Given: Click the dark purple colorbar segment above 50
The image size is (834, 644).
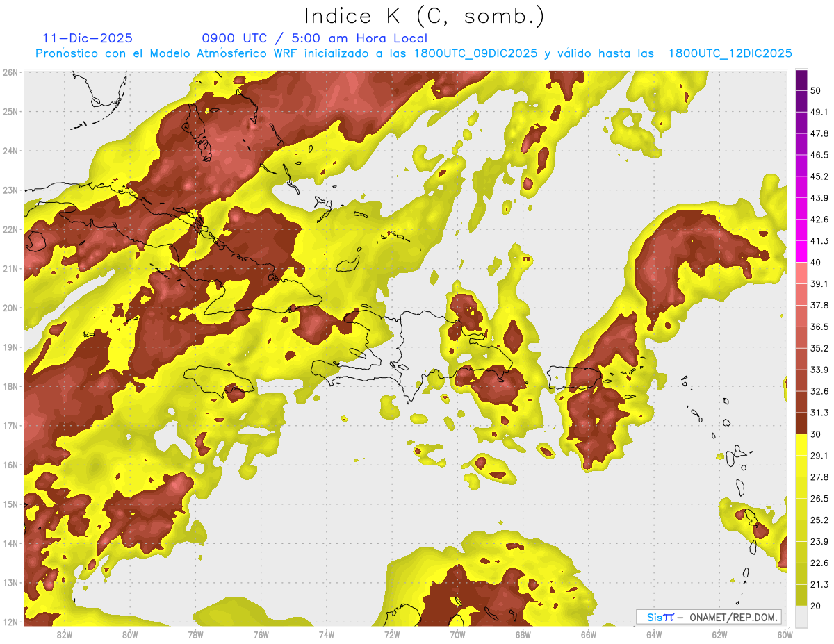Looking at the screenshot, I should (801, 80).
